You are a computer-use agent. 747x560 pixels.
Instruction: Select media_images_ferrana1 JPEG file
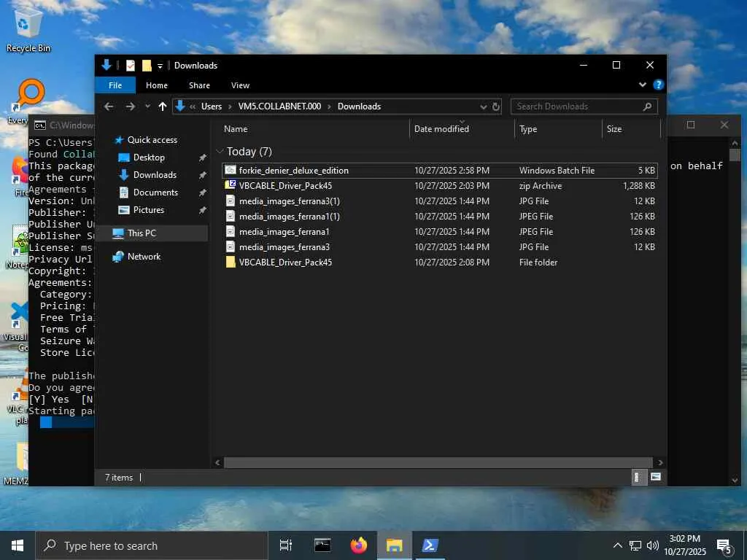coord(439,231)
